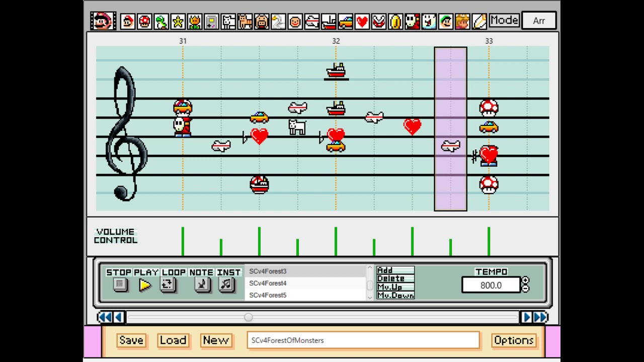Viewport: 644px width, 362px height.
Task: Select the Swan instrument
Action: click(278, 21)
